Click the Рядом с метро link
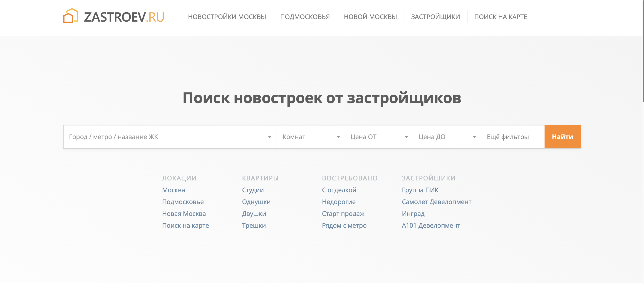The width and height of the screenshot is (644, 285). point(344,225)
